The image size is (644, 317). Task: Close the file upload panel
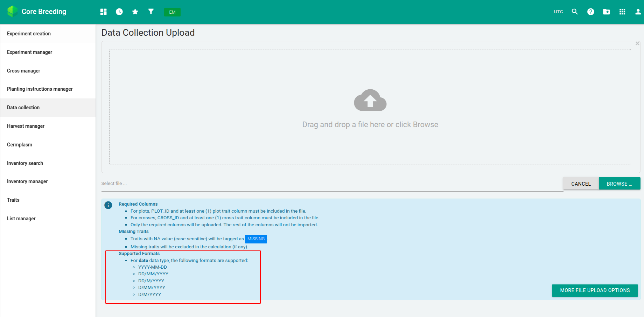[637, 43]
